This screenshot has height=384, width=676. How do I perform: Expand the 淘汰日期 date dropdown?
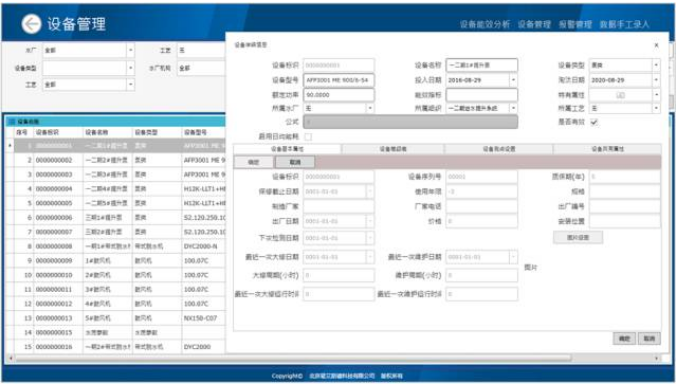click(x=656, y=80)
